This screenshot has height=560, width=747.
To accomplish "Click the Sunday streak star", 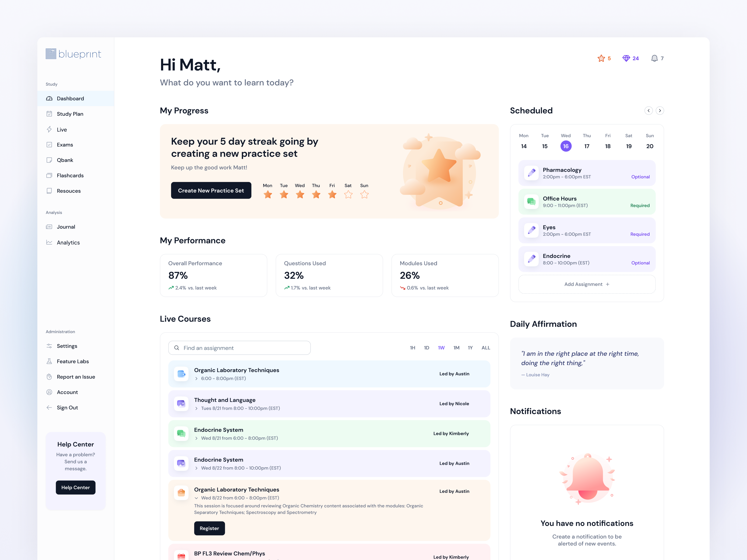I will 364,194.
